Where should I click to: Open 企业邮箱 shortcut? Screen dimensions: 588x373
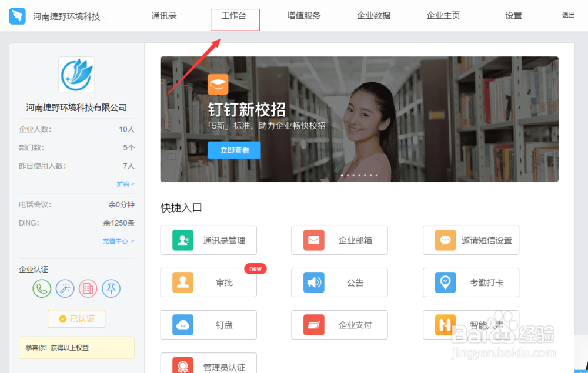pos(339,240)
